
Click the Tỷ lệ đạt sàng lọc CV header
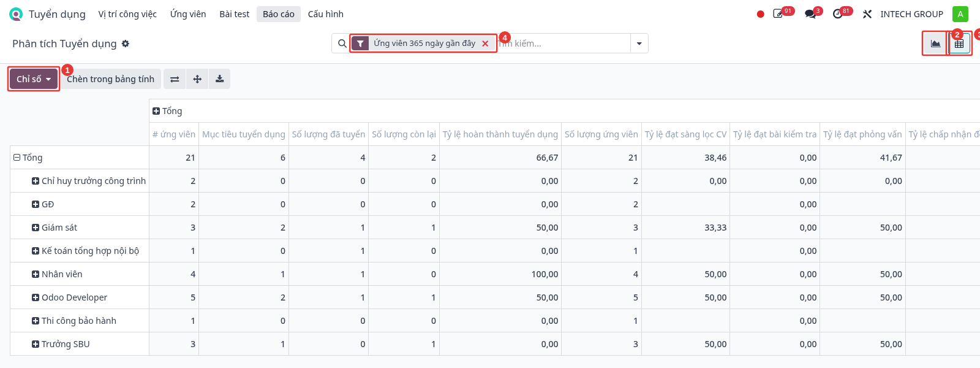tap(685, 134)
